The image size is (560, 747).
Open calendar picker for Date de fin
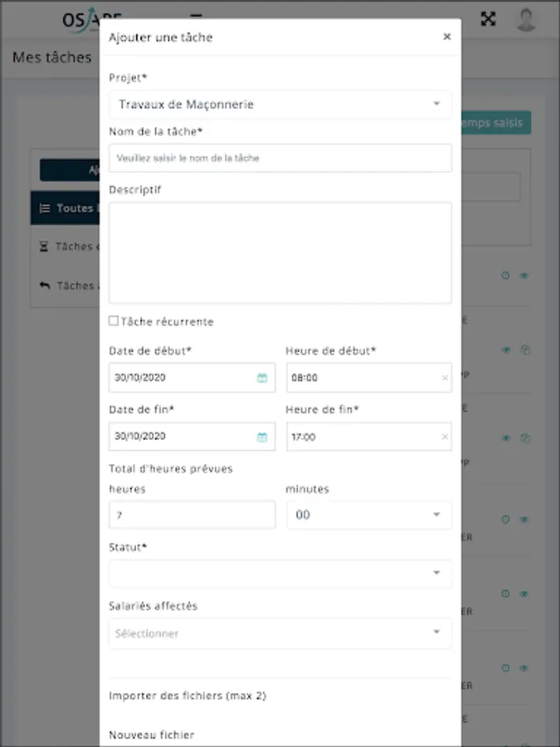coord(262,437)
